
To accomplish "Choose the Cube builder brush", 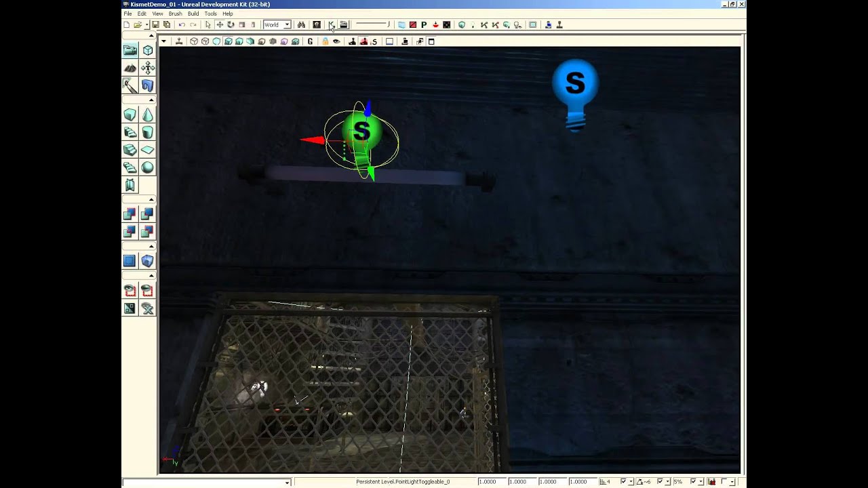I will pos(130,115).
